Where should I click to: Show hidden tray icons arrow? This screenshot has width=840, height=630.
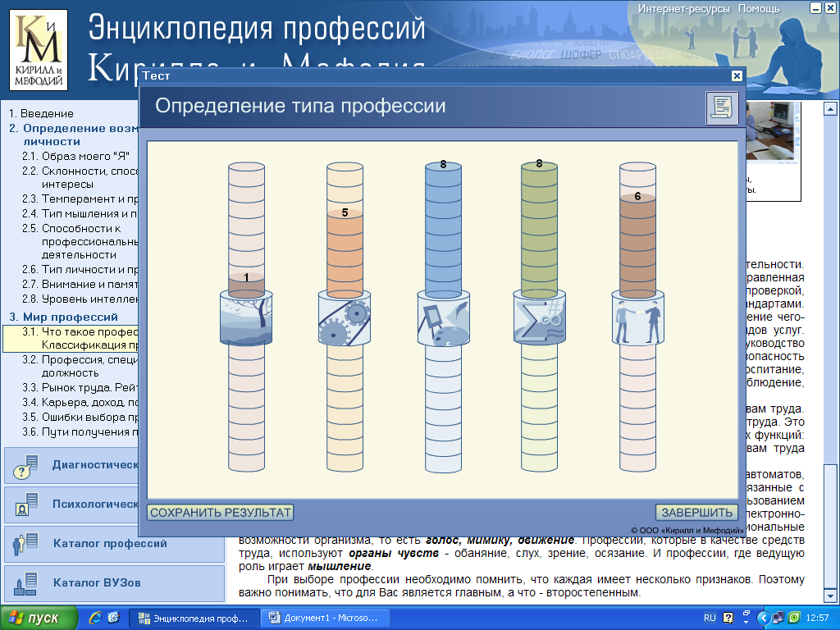pos(764,618)
